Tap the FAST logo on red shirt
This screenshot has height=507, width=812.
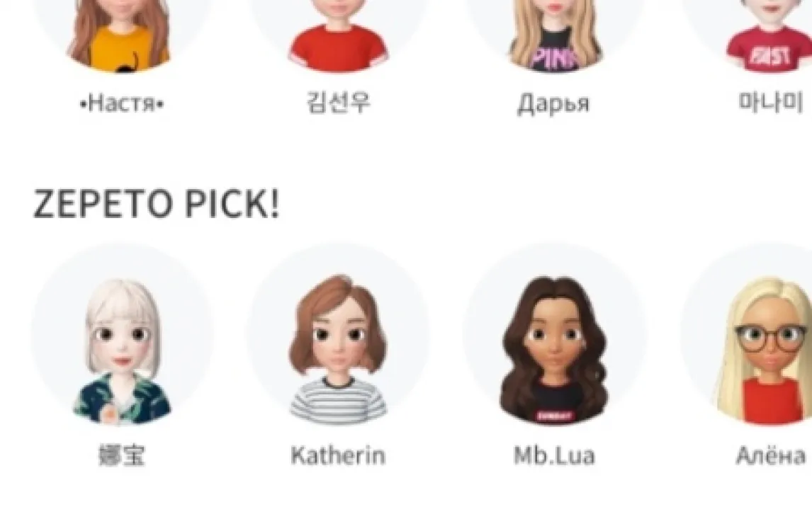click(x=770, y=56)
